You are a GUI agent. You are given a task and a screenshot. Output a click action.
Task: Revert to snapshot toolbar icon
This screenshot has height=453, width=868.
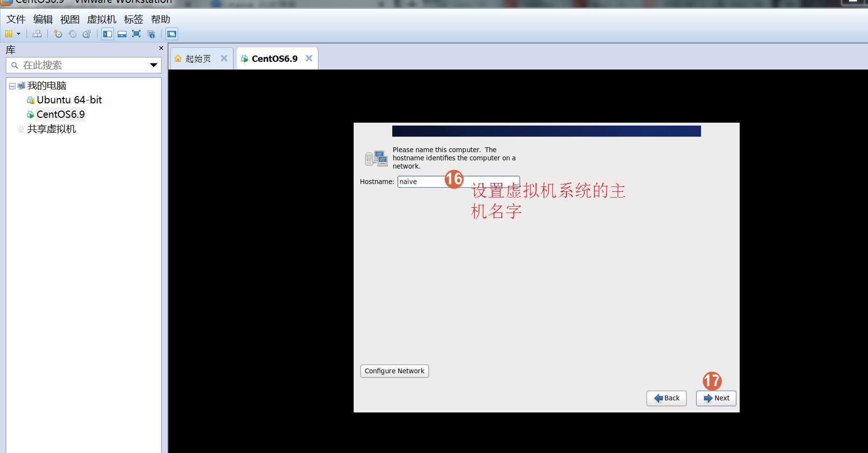tap(72, 34)
